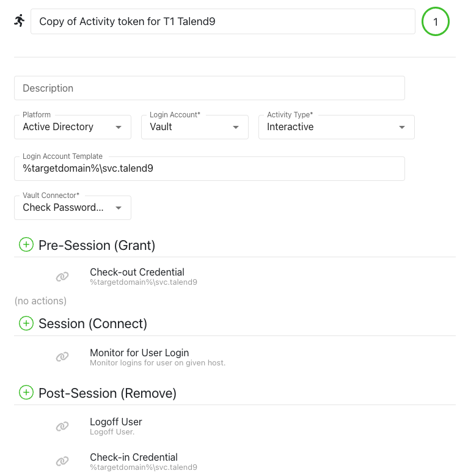Click into the Description field
Image resolution: width=468 pixels, height=476 pixels.
[209, 88]
